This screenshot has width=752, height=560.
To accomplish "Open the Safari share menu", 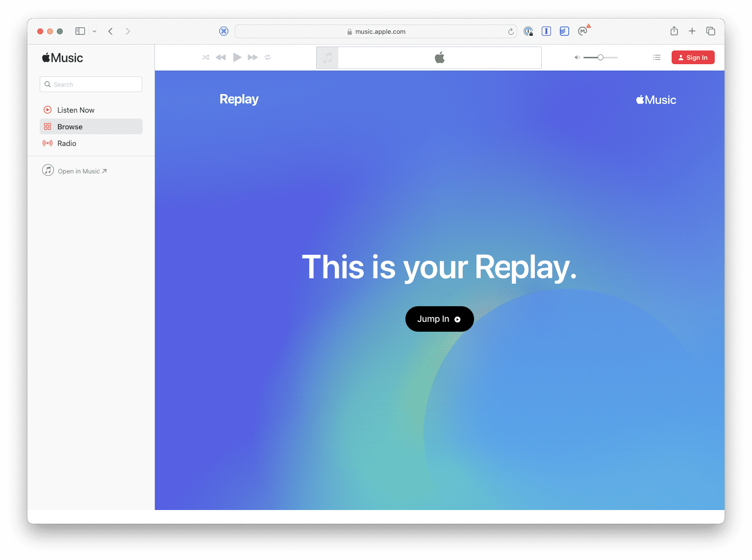I will (674, 31).
